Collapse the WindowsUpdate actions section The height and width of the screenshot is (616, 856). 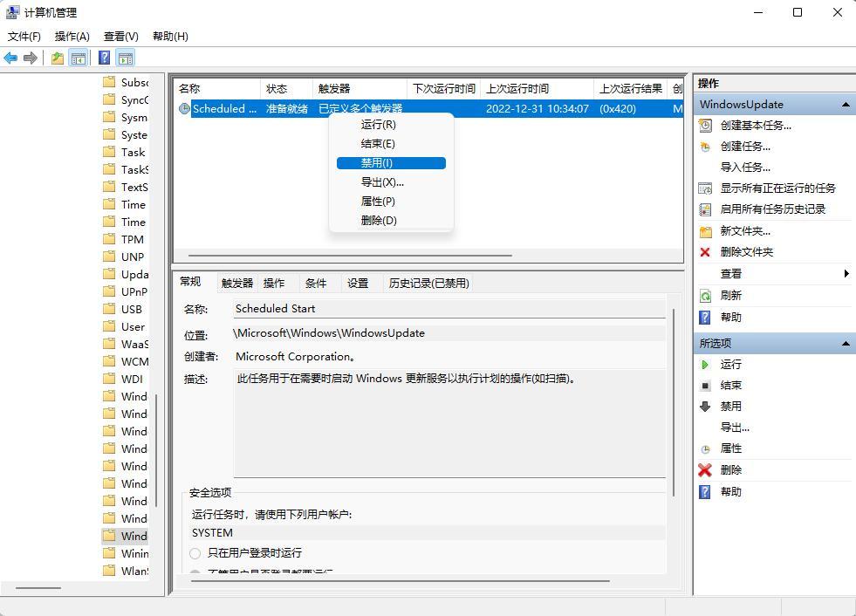846,105
